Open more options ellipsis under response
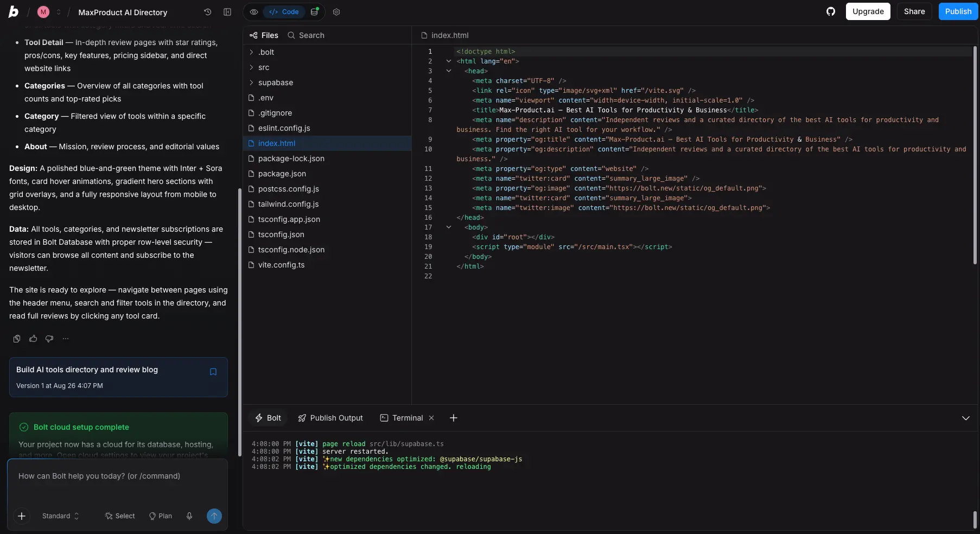 (x=66, y=339)
